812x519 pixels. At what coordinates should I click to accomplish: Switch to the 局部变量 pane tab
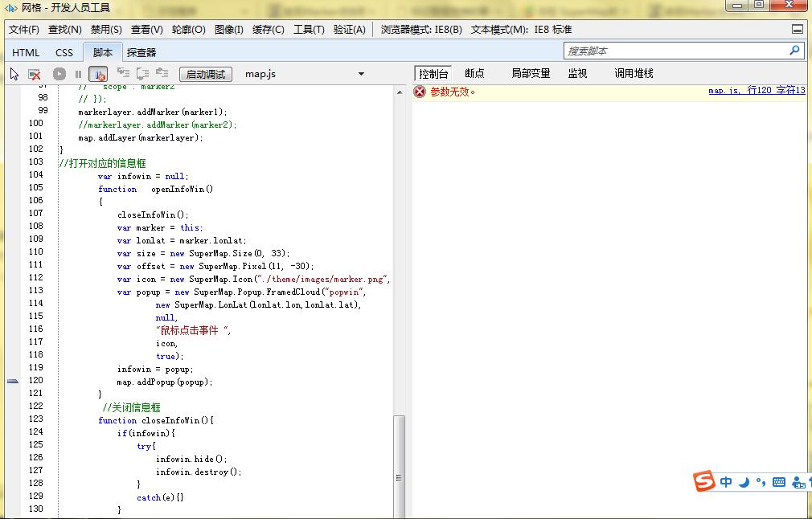point(531,73)
